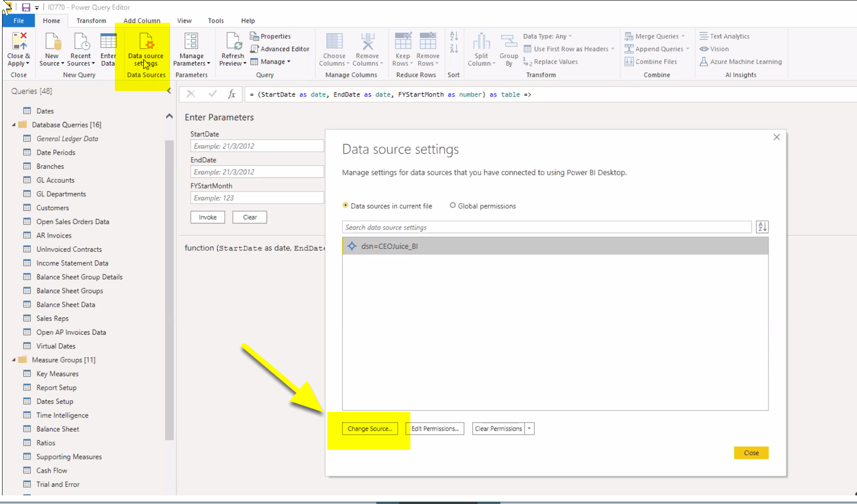The height and width of the screenshot is (504, 857).
Task: Click the Refresh Preview icon
Action: (233, 41)
